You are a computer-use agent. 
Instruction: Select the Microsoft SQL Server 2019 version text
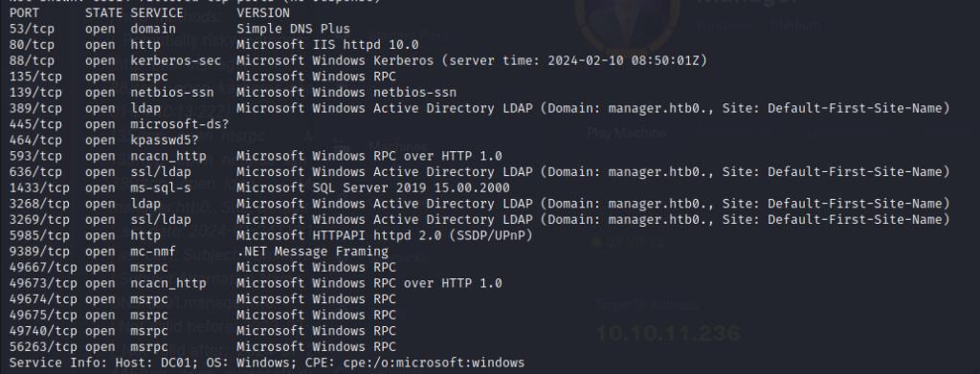373,187
